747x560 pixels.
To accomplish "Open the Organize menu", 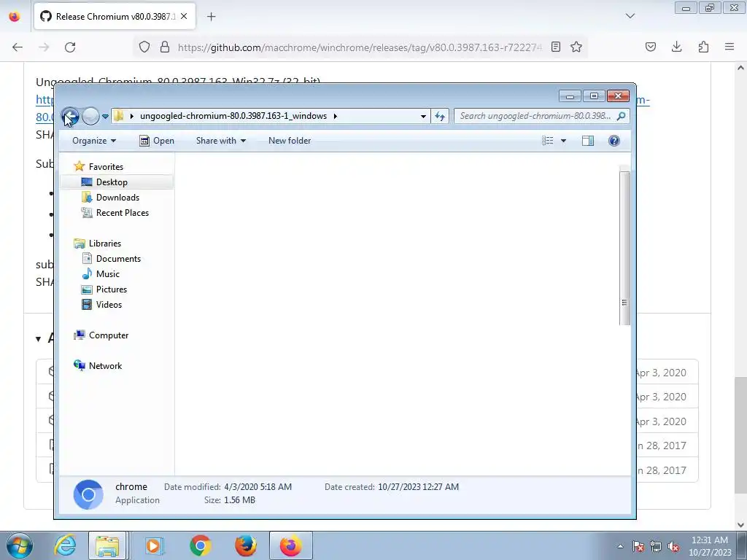I will [94, 141].
